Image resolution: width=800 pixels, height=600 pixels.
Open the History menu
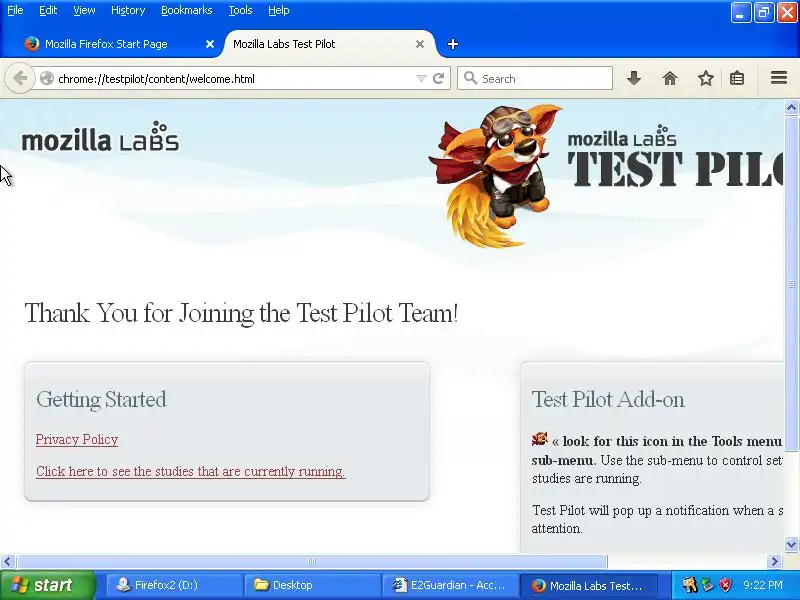pyautogui.click(x=128, y=10)
